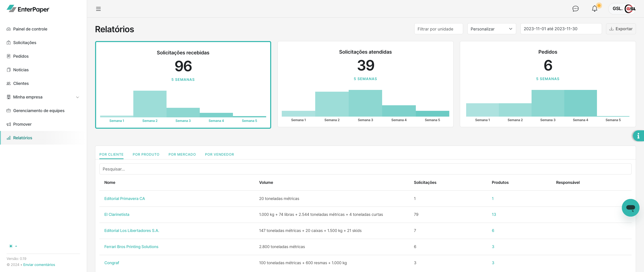Click the Clientes people icon
Image resolution: width=644 pixels, height=272 pixels.
click(9, 83)
